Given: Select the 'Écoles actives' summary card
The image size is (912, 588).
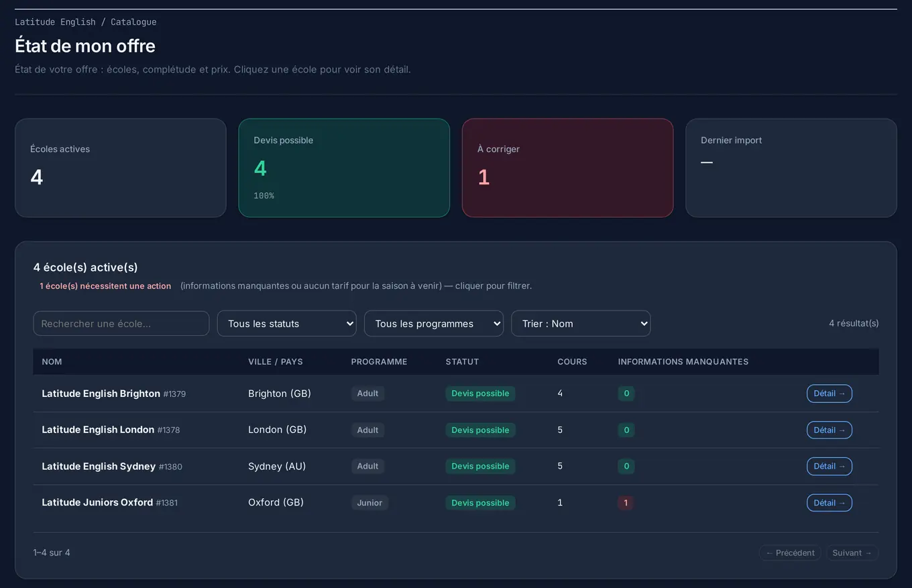Looking at the screenshot, I should 121,168.
